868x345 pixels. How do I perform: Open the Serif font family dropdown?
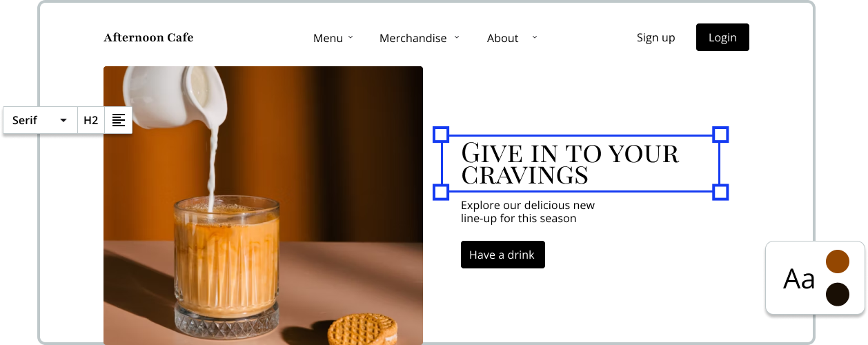(x=40, y=120)
